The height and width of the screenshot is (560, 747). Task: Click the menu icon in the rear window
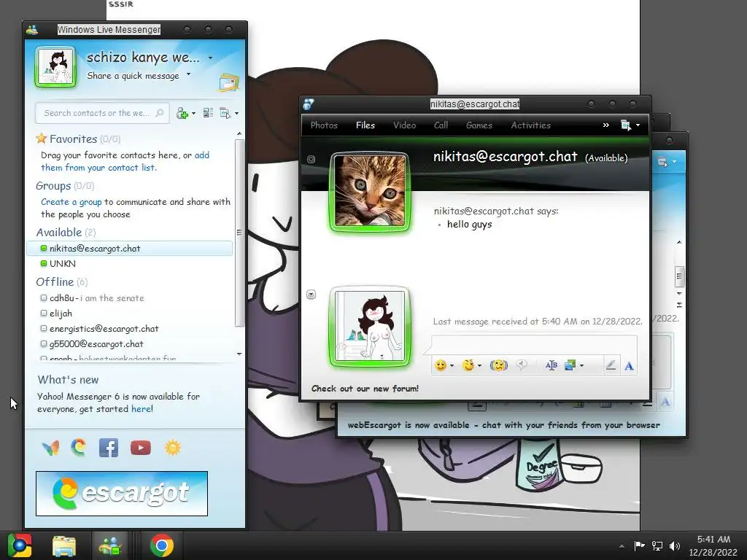point(662,162)
